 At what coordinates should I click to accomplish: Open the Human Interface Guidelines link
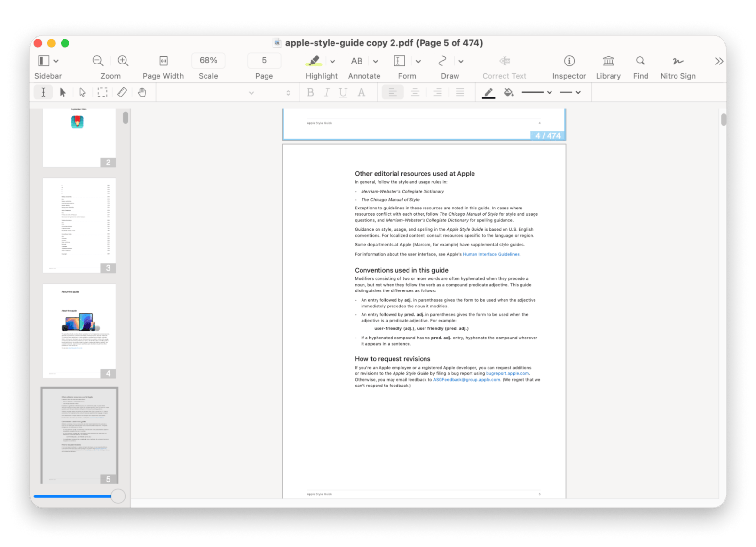pos(491,254)
